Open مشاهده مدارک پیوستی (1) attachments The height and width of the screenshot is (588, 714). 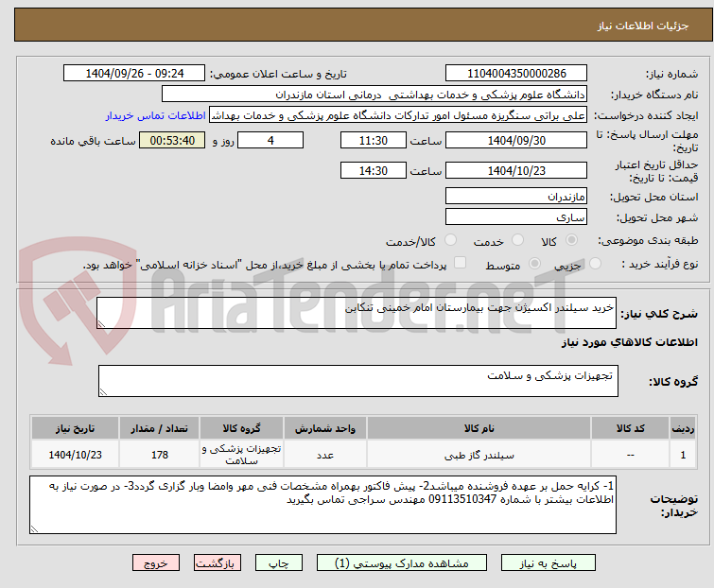[x=402, y=563]
